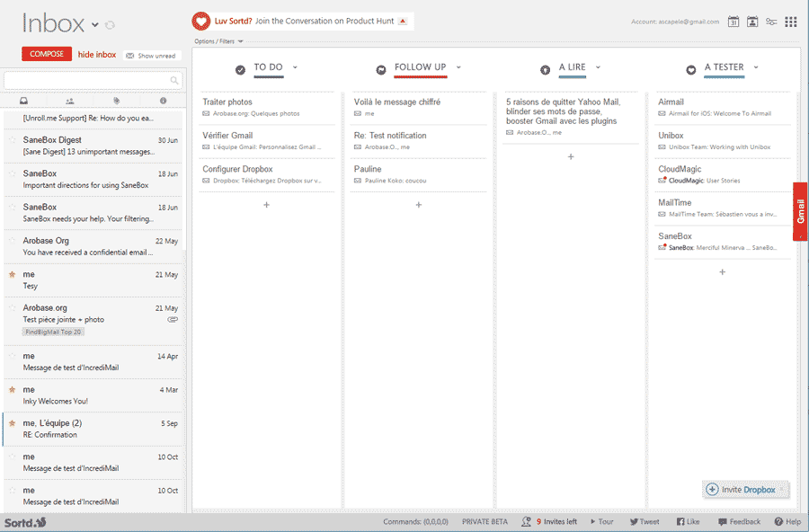Click the envelope icon under Airmail card
The height and width of the screenshot is (532, 809).
pos(662,113)
